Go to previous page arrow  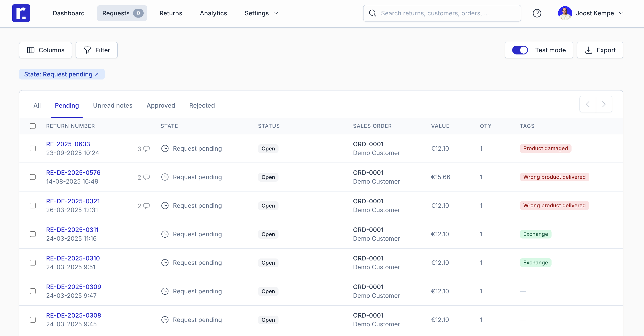click(x=588, y=104)
